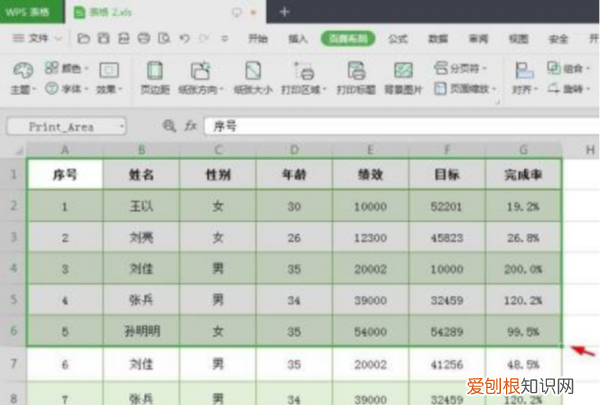Open the 组合 group dropdown

point(568,69)
